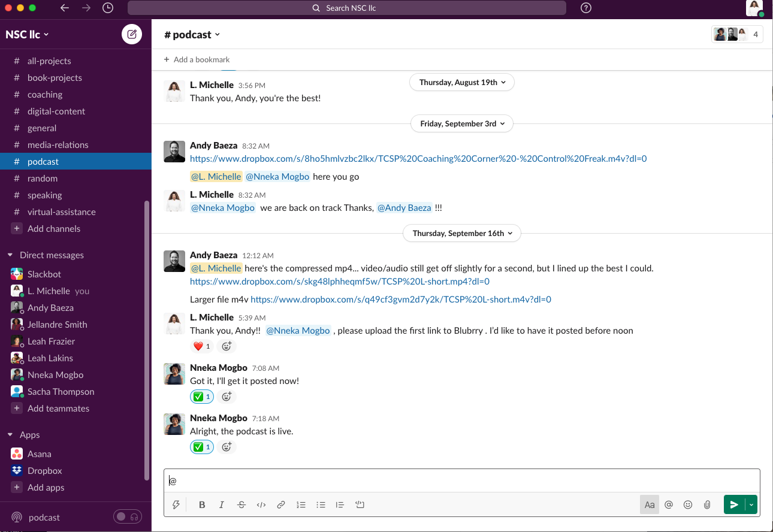Viewport: 773px width, 532px height.
Task: Apply strikethrough formatting
Action: [x=241, y=504]
